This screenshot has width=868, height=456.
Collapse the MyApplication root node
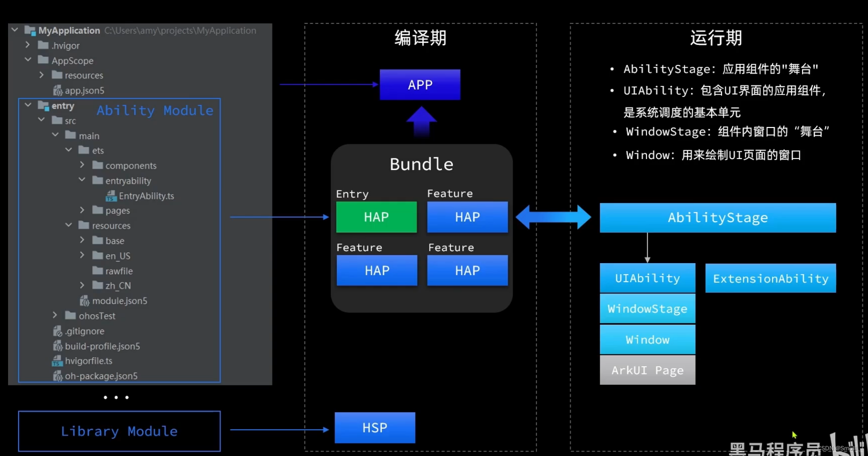pyautogui.click(x=15, y=30)
